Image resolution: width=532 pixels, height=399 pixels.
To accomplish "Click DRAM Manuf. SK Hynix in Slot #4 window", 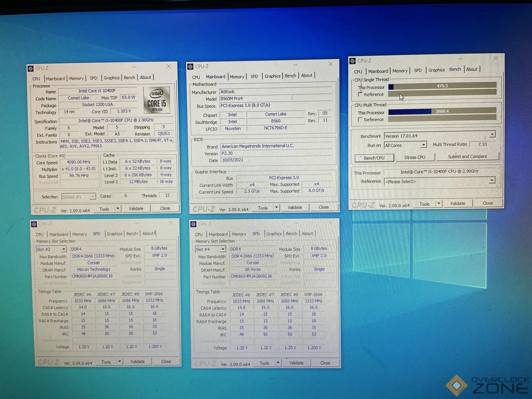I will pyautogui.click(x=253, y=270).
